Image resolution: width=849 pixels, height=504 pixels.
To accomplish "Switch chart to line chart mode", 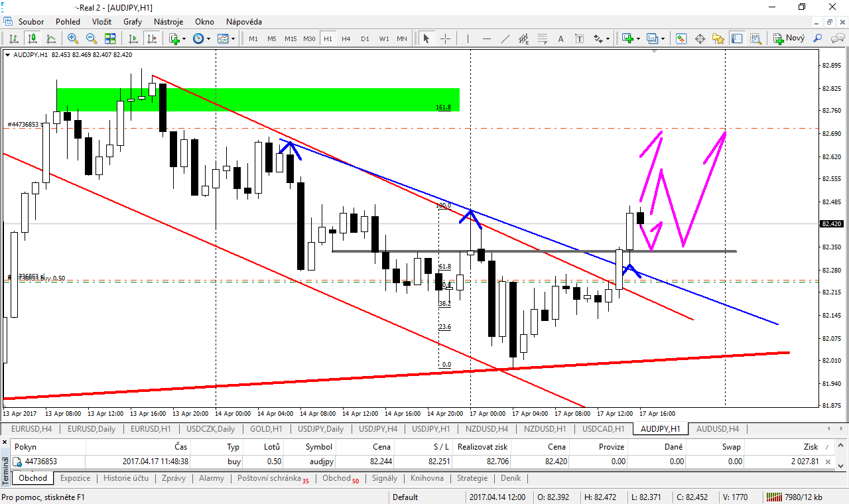I will point(50,38).
